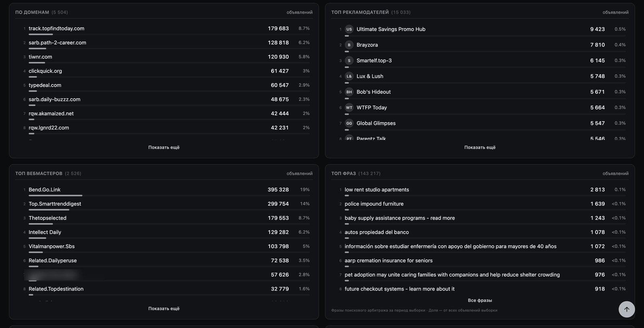
Task: Select sarb.daily-buzzz.com domain
Action: [x=54, y=99]
